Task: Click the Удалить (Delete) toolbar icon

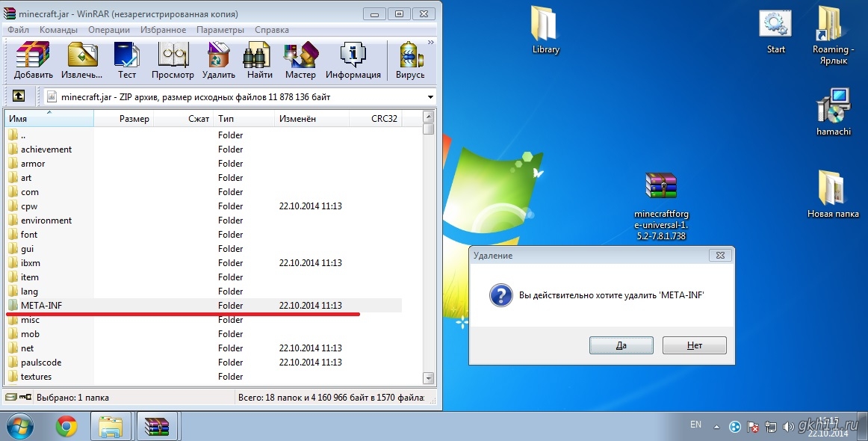Action: click(x=219, y=61)
